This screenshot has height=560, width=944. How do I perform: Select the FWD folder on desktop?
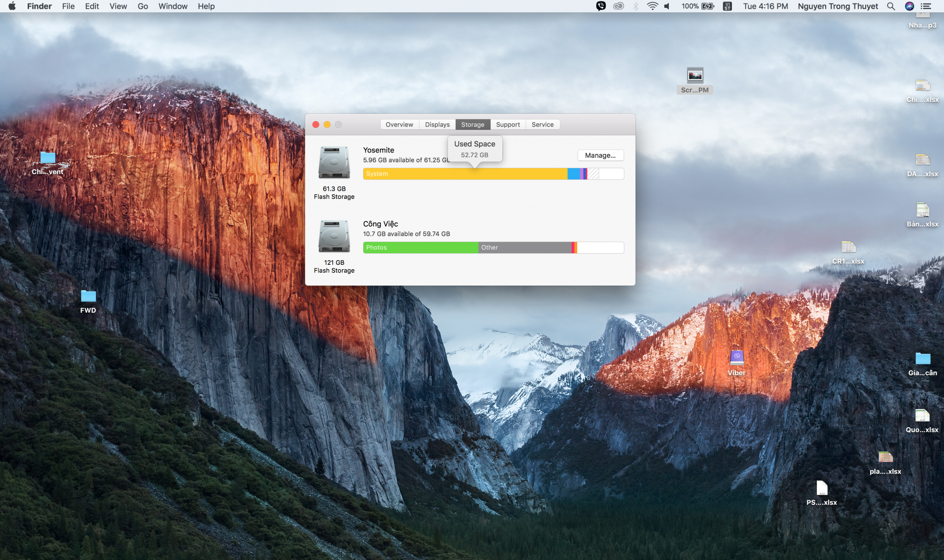coord(88,296)
